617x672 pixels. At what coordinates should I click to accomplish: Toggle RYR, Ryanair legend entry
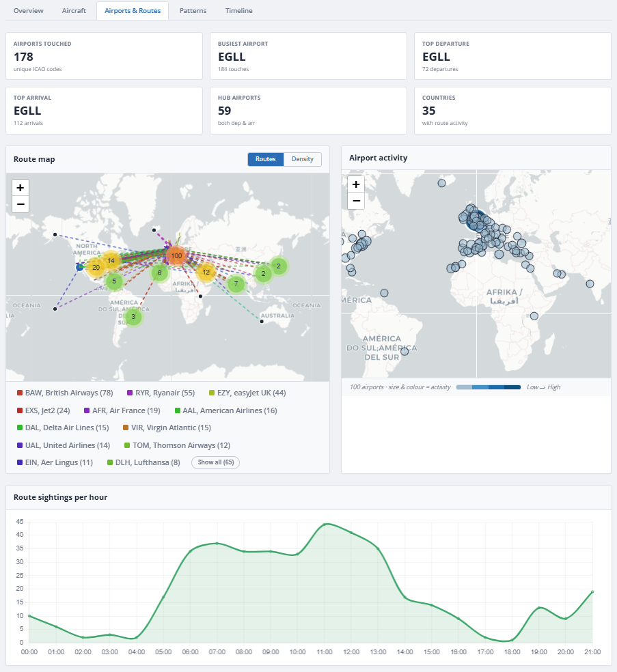(161, 393)
